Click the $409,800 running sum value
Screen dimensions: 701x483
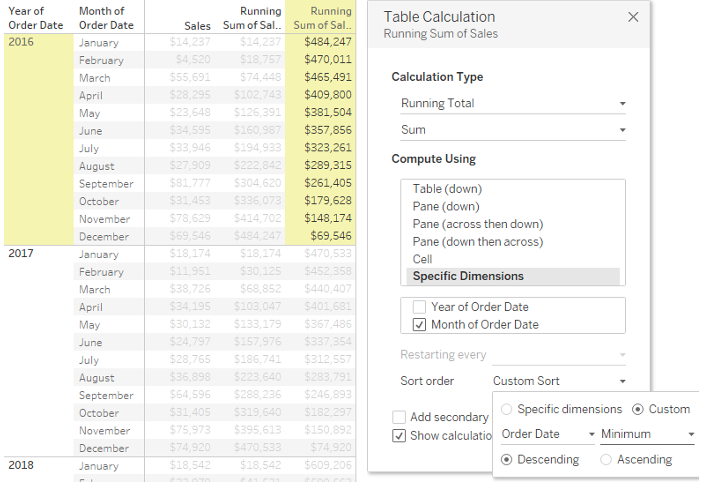pos(328,95)
